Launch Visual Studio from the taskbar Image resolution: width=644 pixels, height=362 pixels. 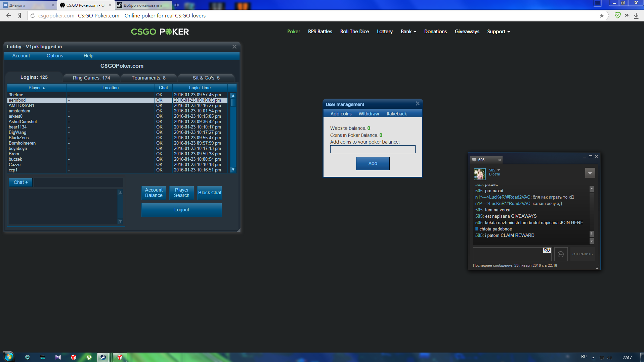click(58, 357)
